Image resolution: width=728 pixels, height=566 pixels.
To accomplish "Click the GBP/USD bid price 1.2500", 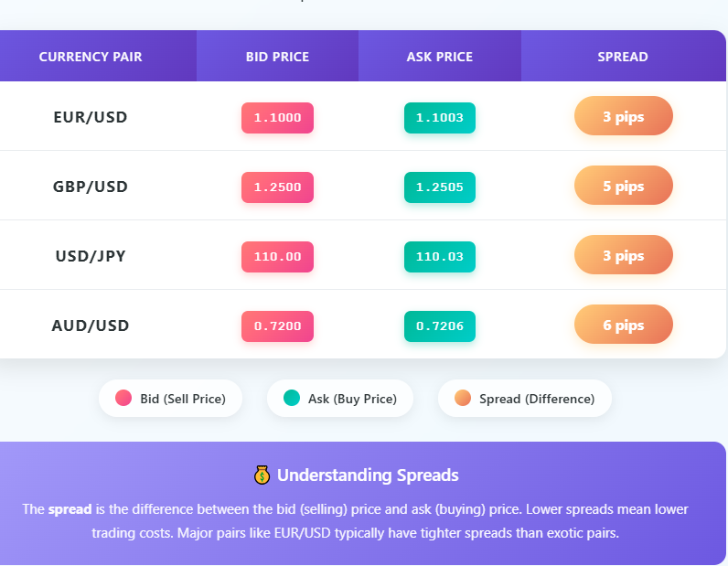I will click(x=277, y=187).
